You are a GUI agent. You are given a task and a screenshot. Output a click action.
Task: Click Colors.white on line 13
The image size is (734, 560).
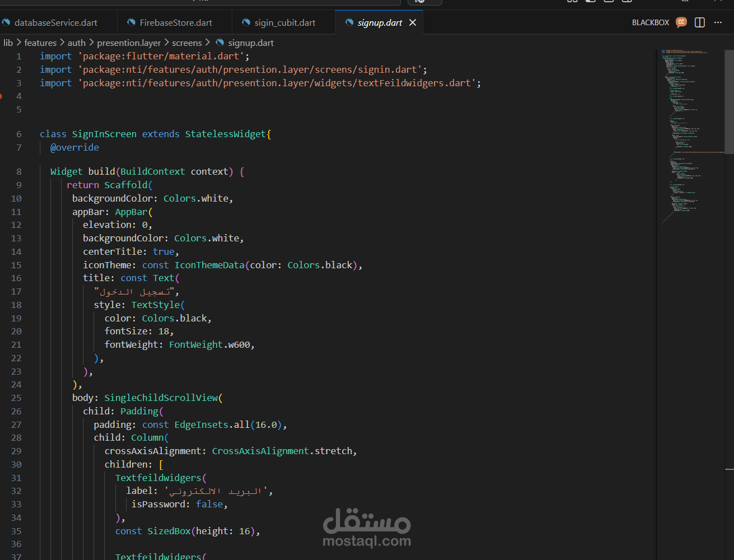[x=207, y=239]
